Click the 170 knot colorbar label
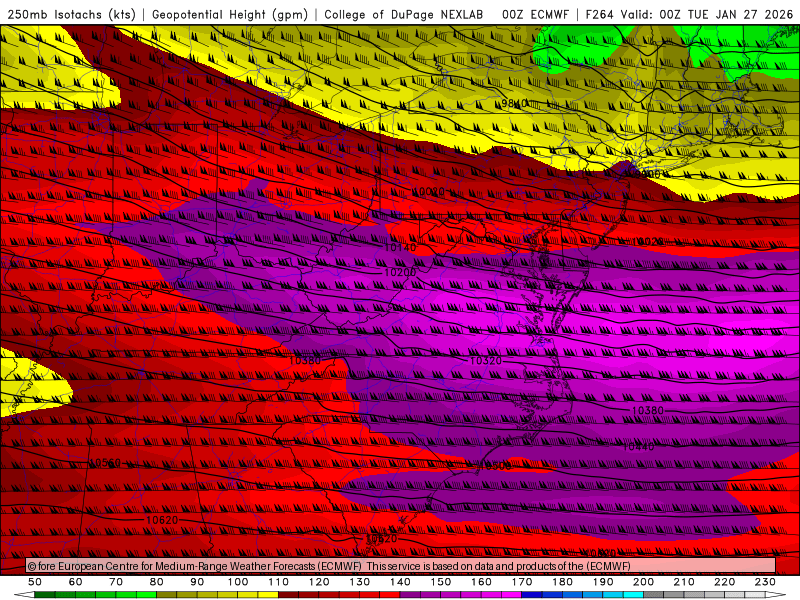Screen dimensions: 800x600 [x=522, y=582]
